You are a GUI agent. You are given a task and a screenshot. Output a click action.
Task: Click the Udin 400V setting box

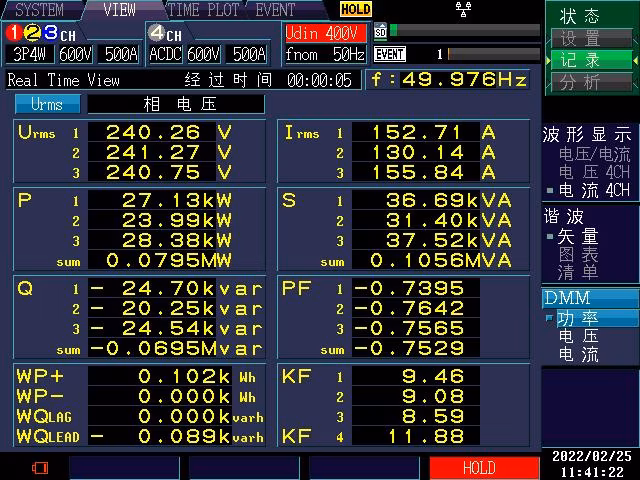pyautogui.click(x=325, y=33)
